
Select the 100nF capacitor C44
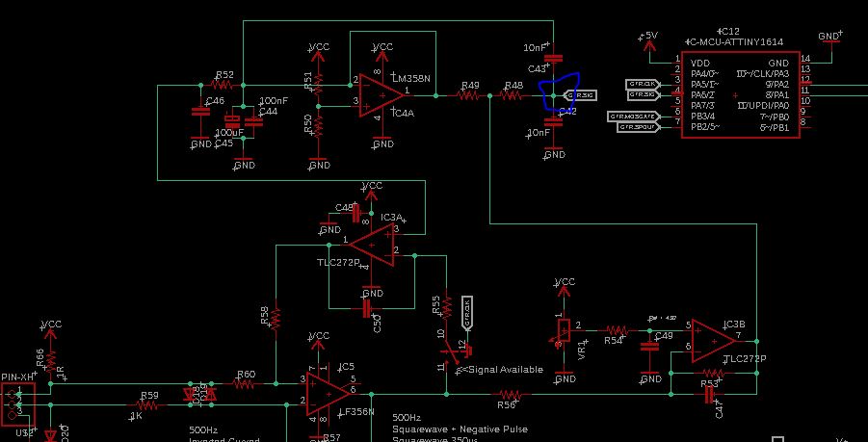(254, 121)
